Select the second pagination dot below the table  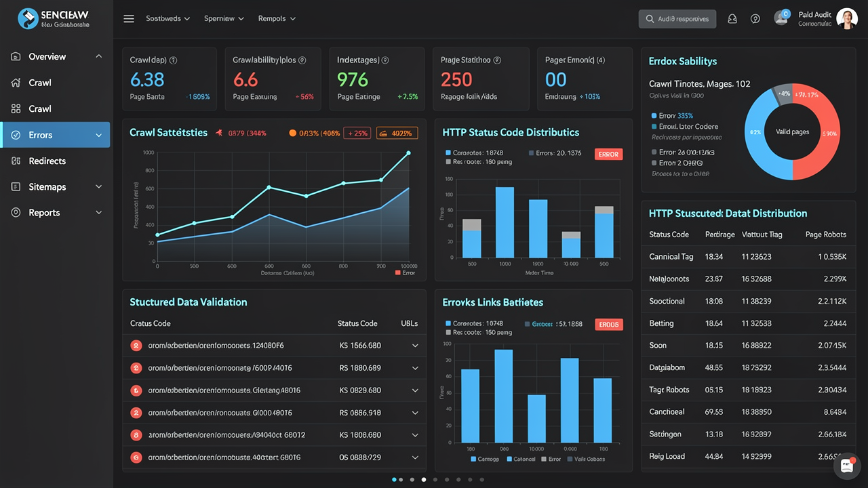pyautogui.click(x=400, y=479)
